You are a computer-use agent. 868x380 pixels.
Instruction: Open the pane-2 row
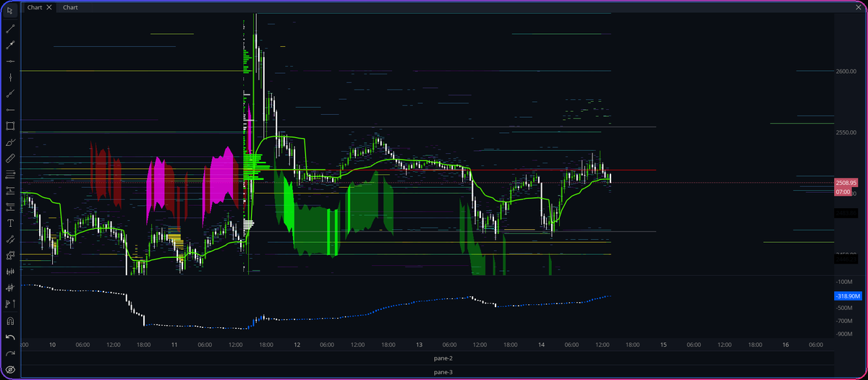click(x=443, y=358)
